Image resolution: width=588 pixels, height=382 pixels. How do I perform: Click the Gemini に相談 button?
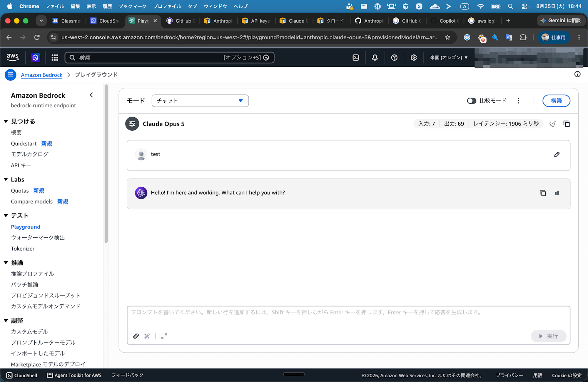[x=561, y=21]
